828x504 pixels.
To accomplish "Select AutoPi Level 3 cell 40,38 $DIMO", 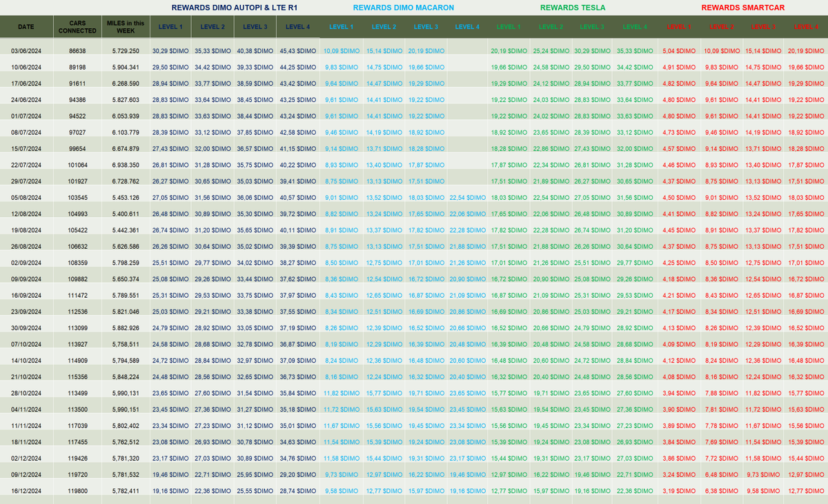I will click(x=255, y=51).
